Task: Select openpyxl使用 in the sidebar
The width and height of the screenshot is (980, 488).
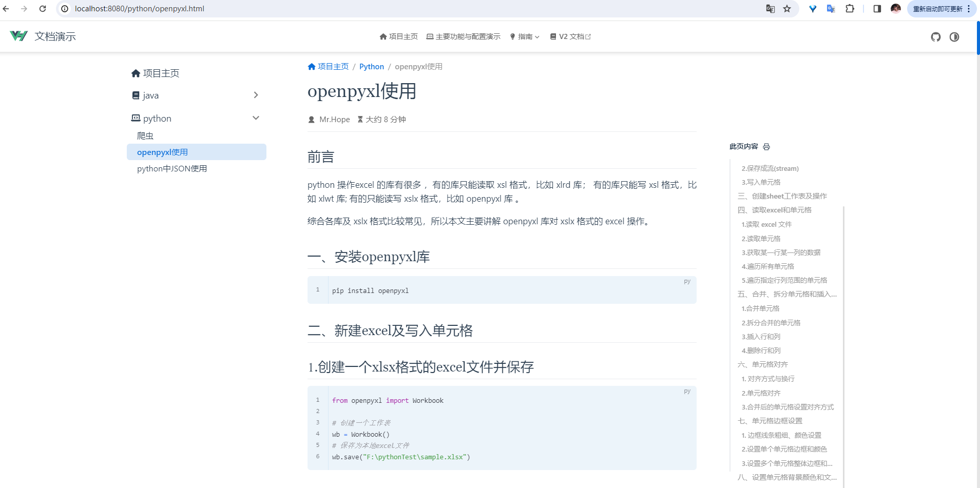Action: pos(196,152)
